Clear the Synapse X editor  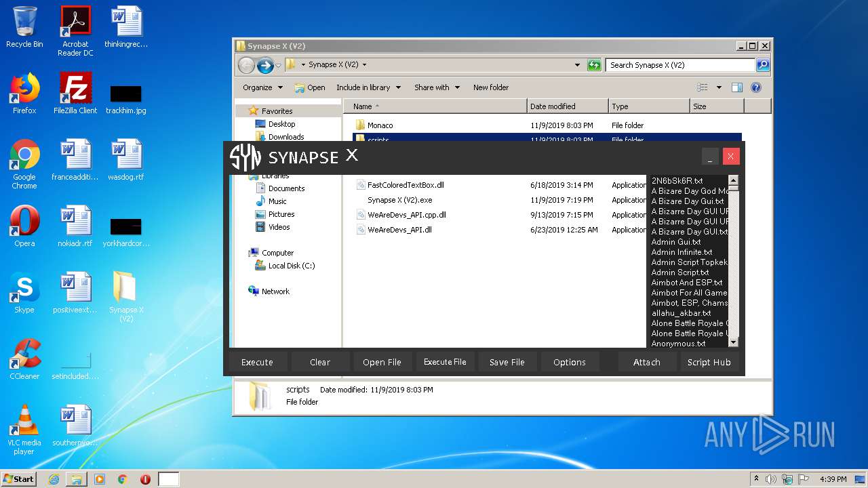tap(320, 362)
